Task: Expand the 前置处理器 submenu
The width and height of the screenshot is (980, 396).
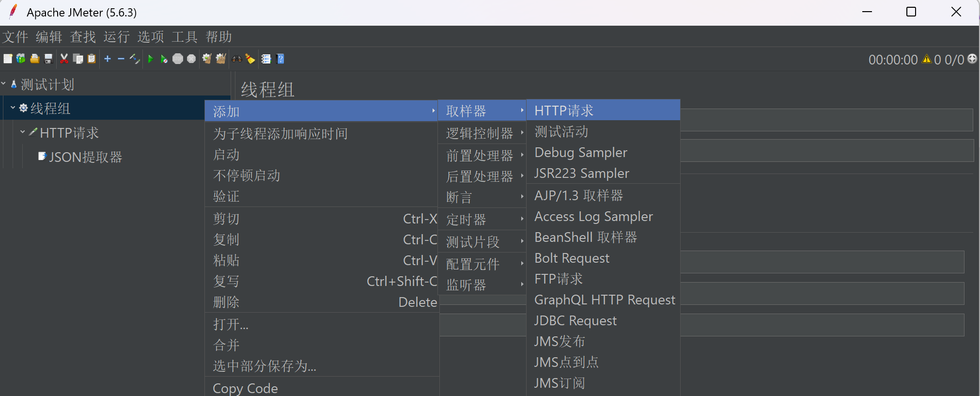Action: click(482, 155)
